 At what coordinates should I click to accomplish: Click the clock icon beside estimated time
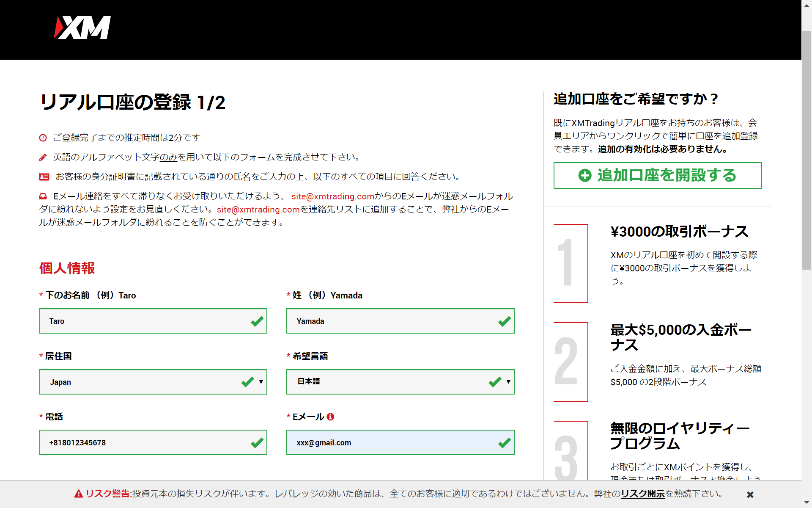(43, 138)
